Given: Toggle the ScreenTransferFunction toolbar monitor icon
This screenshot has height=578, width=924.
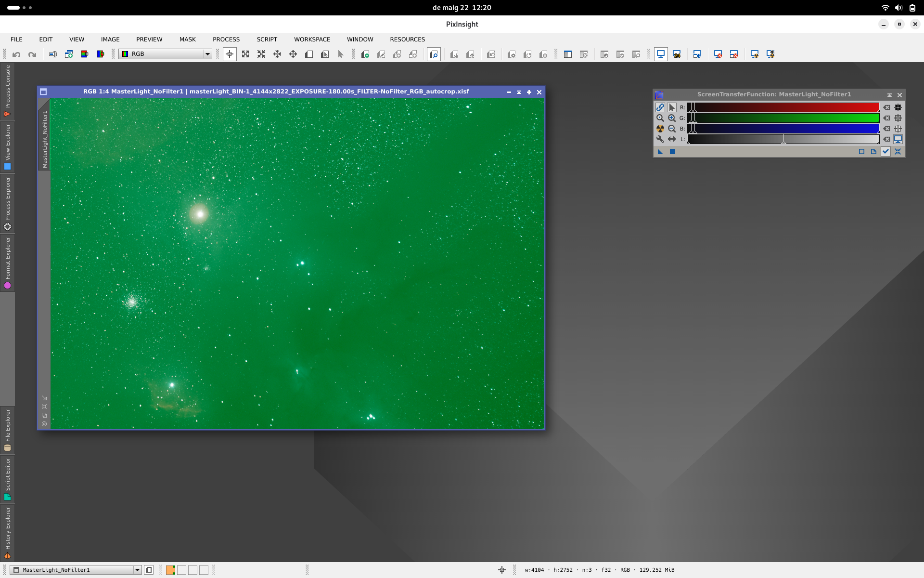Looking at the screenshot, I should [x=661, y=54].
